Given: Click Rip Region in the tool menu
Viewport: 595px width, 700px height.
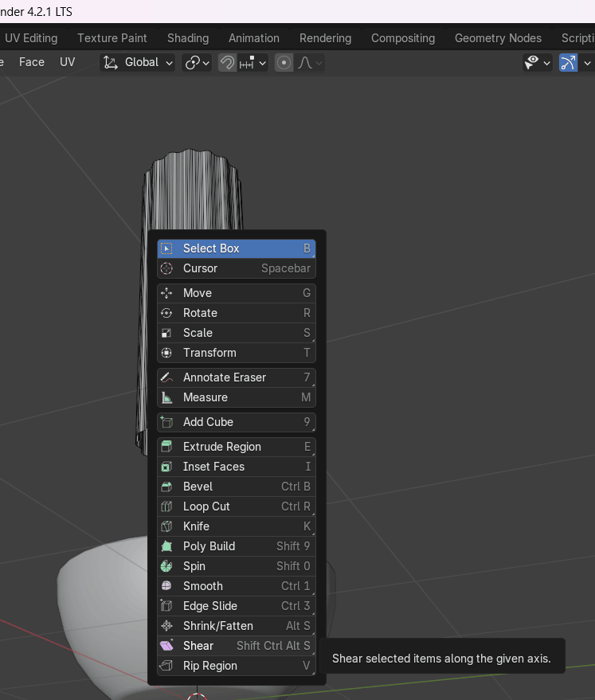Looking at the screenshot, I should (x=210, y=666).
